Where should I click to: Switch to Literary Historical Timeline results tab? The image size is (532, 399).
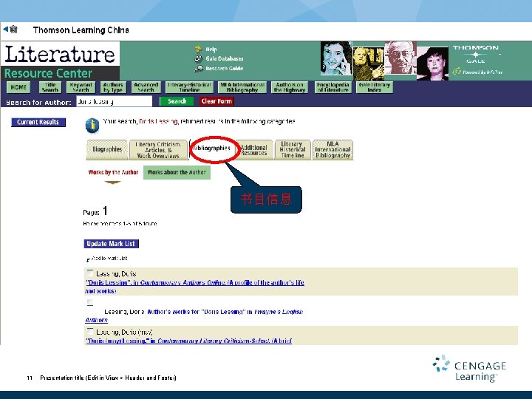tap(293, 149)
